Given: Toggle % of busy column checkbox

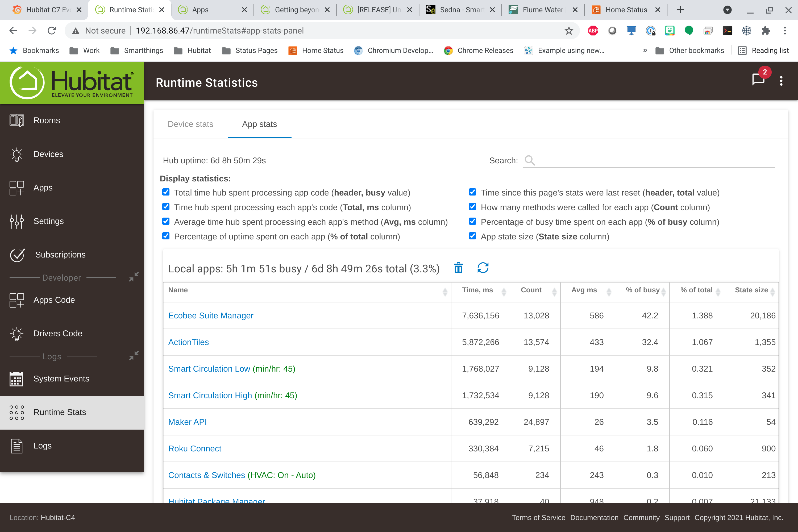Looking at the screenshot, I should pos(472,222).
